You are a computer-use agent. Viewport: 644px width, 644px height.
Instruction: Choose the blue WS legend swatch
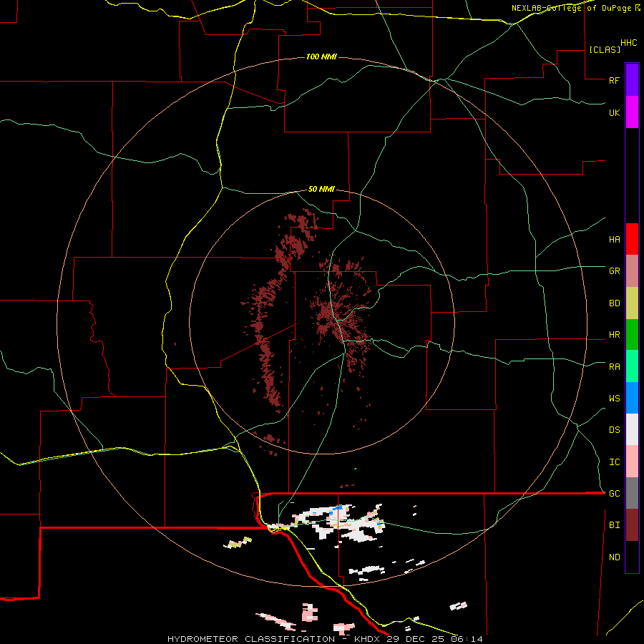coord(632,398)
